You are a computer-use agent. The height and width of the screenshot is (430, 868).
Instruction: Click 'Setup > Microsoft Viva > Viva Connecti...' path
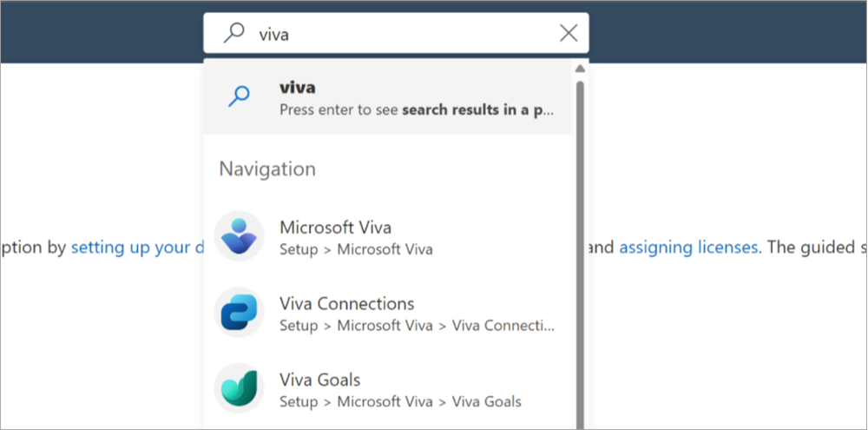[x=417, y=325]
